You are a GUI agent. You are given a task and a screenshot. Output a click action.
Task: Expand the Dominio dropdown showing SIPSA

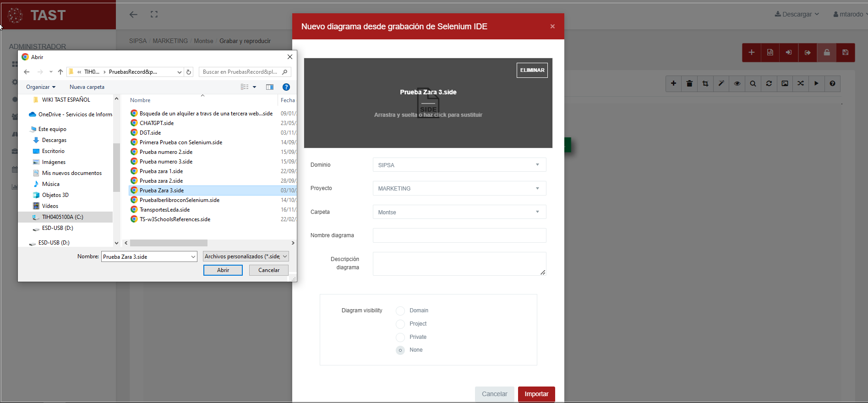(459, 165)
